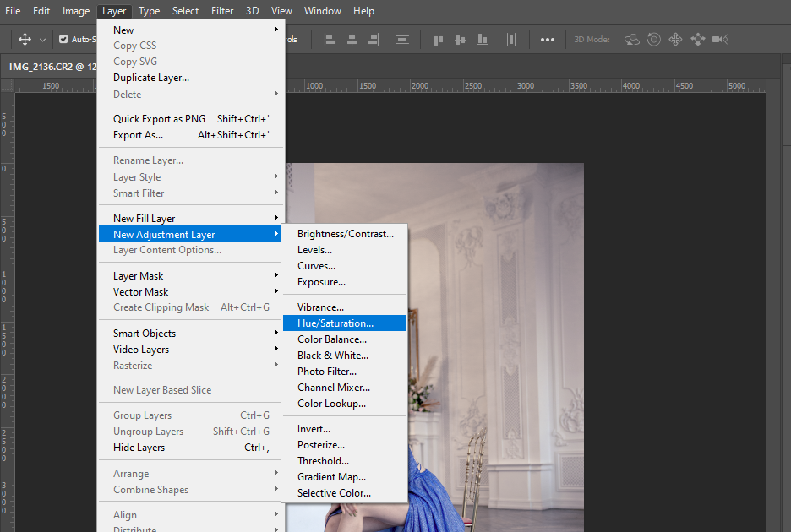Add a Channel Mixer adjustment layer
Viewport: 791px width, 532px height.
tap(345, 388)
